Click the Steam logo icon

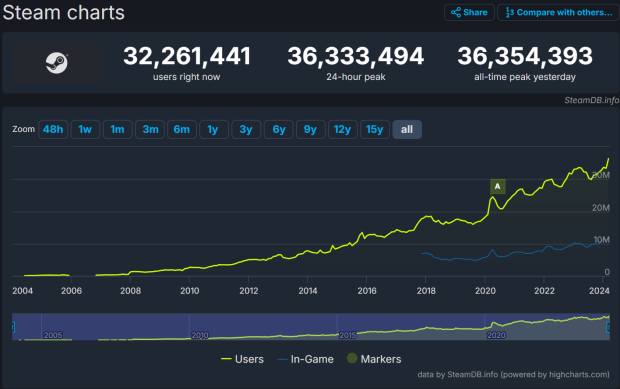click(57, 63)
